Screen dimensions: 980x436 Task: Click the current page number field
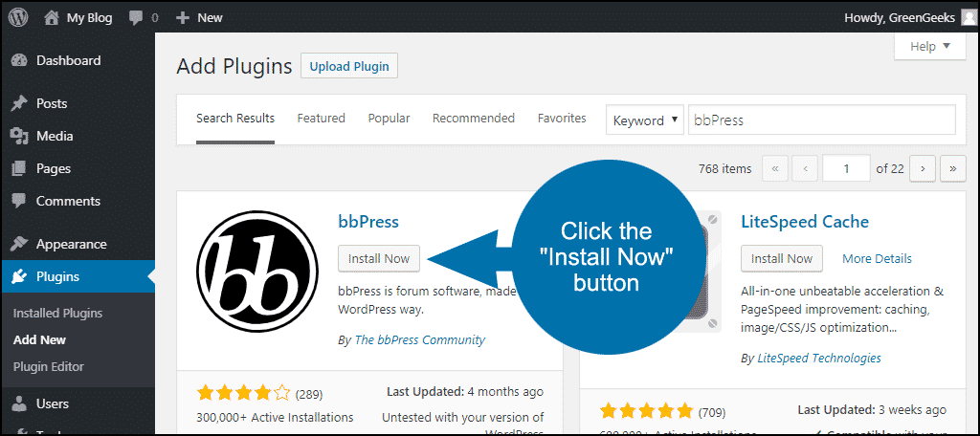coord(846,168)
